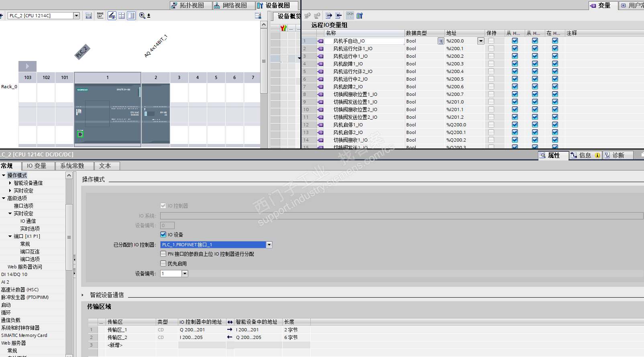Enable the 优先启用 checkbox
Image resolution: width=644 pixels, height=357 pixels.
[163, 264]
